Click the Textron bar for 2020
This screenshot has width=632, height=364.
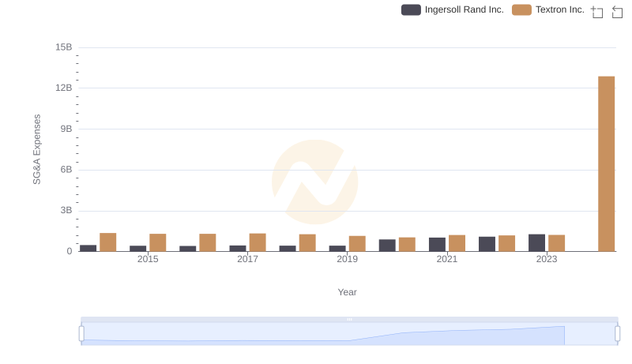[x=407, y=245]
